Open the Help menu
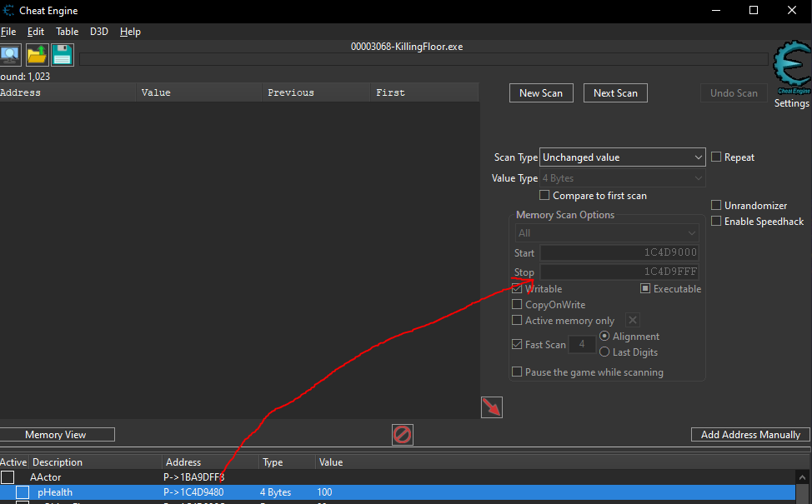This screenshot has height=504, width=812. click(x=130, y=32)
